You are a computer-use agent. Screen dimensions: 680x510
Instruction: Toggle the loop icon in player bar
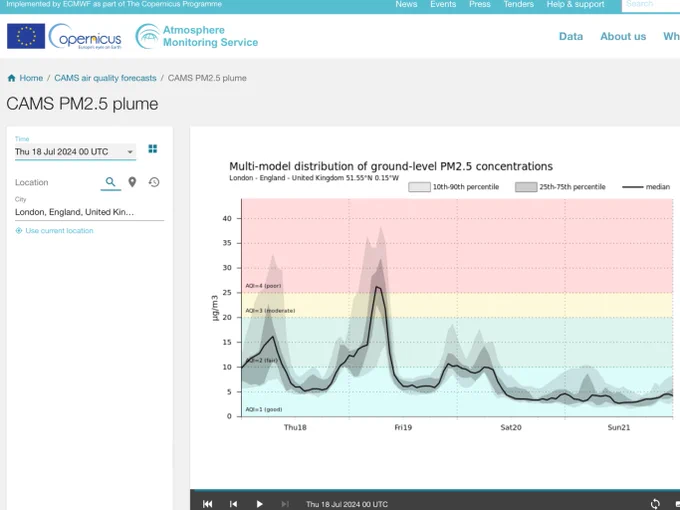[655, 503]
